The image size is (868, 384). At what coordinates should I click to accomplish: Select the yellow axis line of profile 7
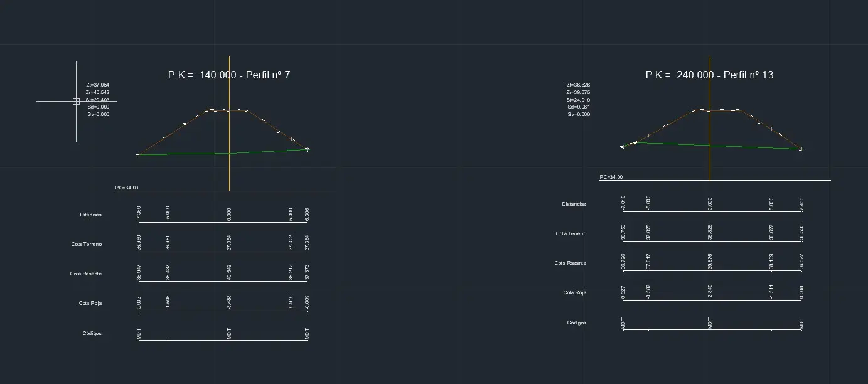[229, 123]
